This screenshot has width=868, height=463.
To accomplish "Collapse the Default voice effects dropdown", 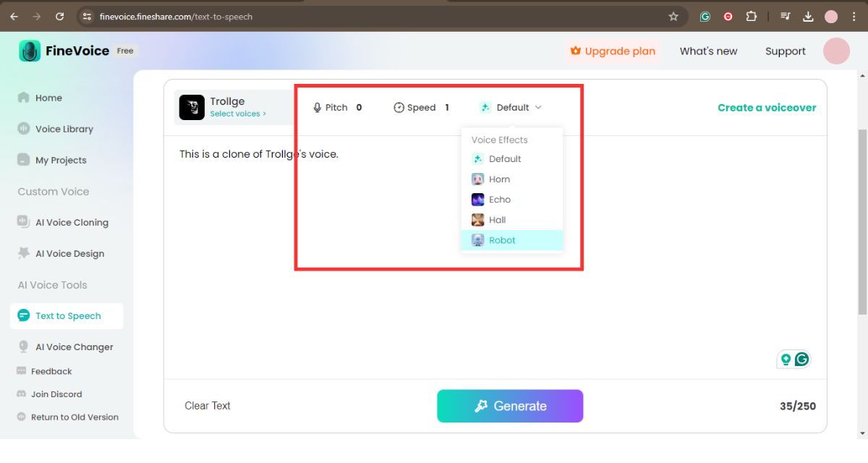I will pyautogui.click(x=511, y=107).
